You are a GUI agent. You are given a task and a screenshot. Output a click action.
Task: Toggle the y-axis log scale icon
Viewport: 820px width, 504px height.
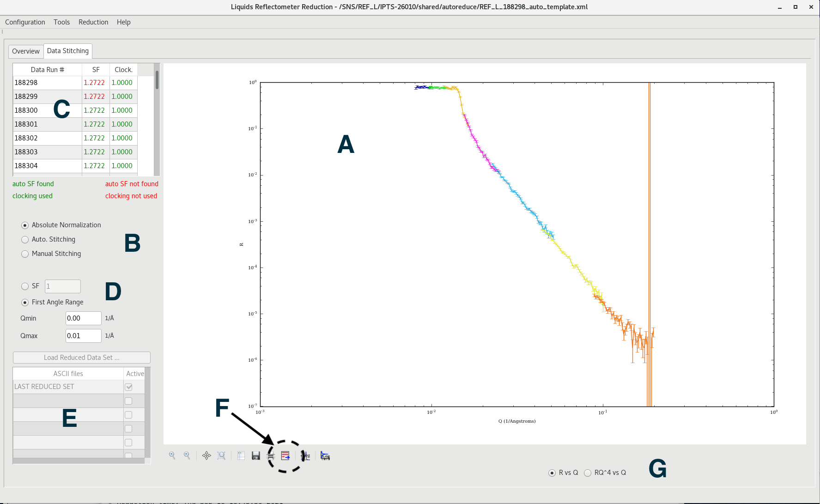305,456
